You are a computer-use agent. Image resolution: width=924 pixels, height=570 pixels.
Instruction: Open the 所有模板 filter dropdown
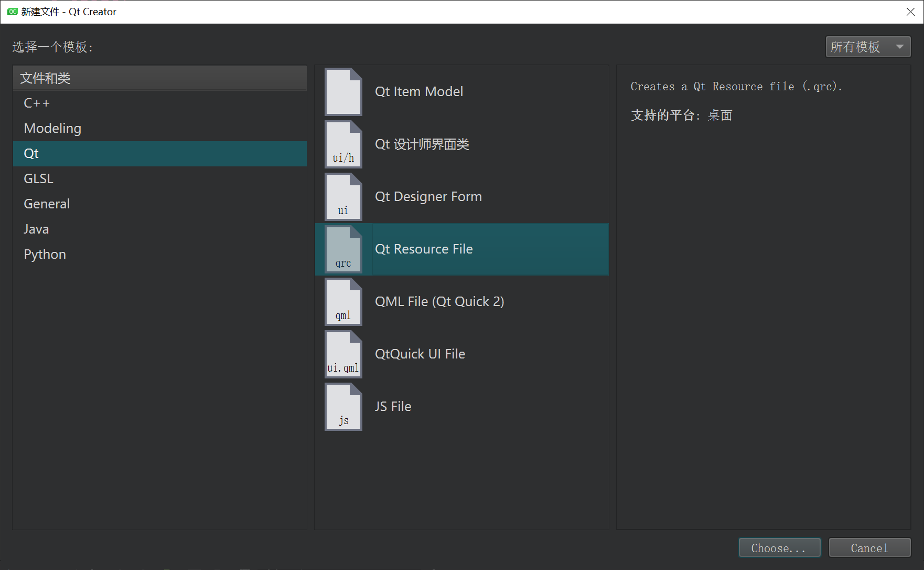click(868, 47)
